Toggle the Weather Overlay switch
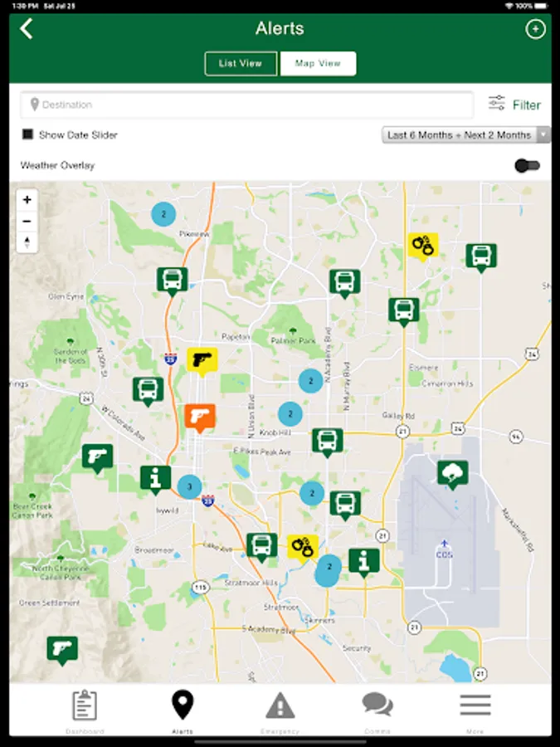The height and width of the screenshot is (747, 560). click(x=527, y=165)
